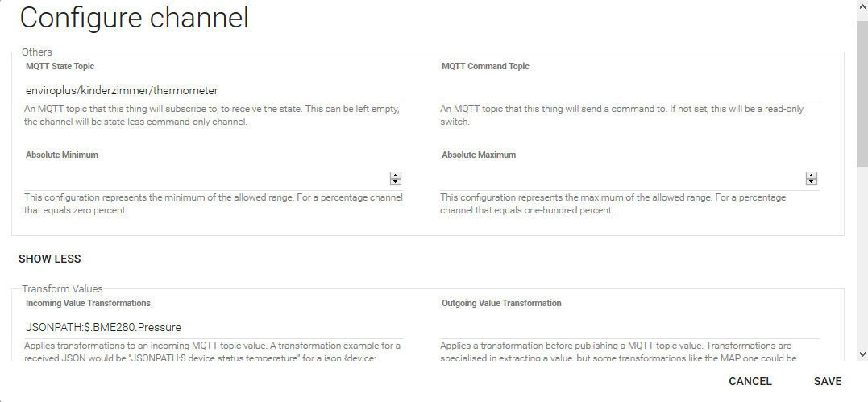Click the scrollbar up arrow
The image size is (868, 402).
(x=862, y=6)
